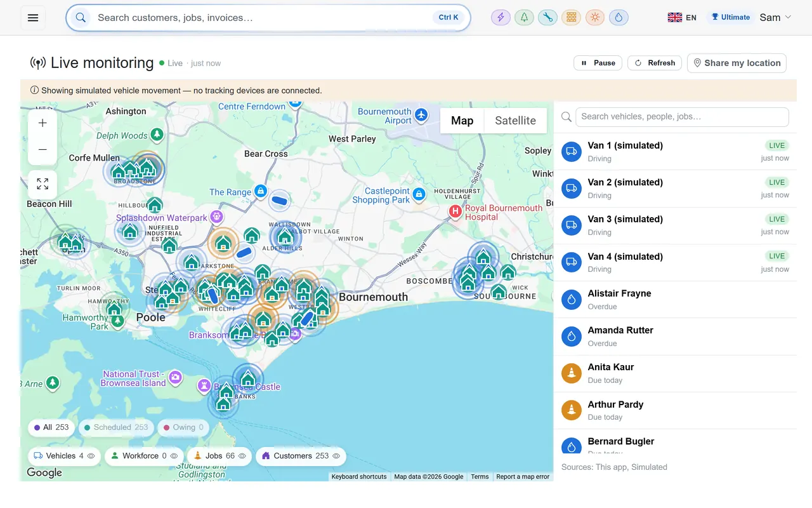Select Anita Kaur name in list
812x508 pixels.
point(610,367)
